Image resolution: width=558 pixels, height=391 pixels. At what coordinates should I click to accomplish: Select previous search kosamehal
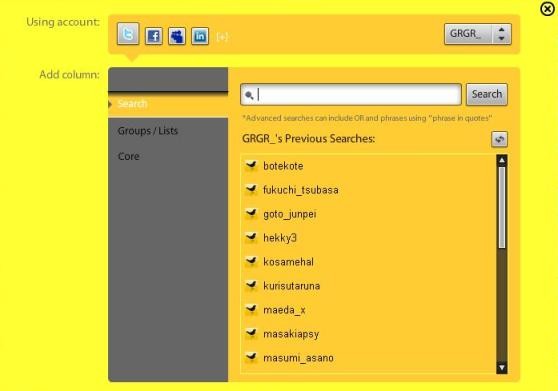[x=288, y=262]
